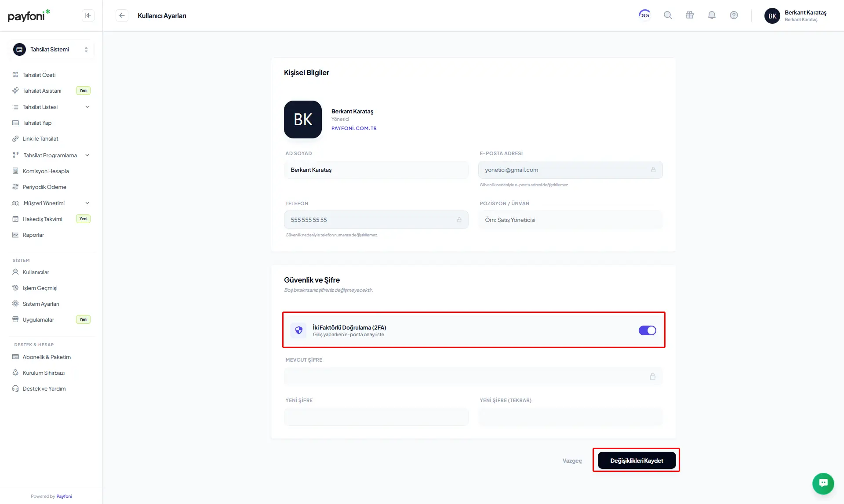The height and width of the screenshot is (504, 844).
Task: Click Vazgeç to cancel the changes
Action: pyautogui.click(x=572, y=460)
